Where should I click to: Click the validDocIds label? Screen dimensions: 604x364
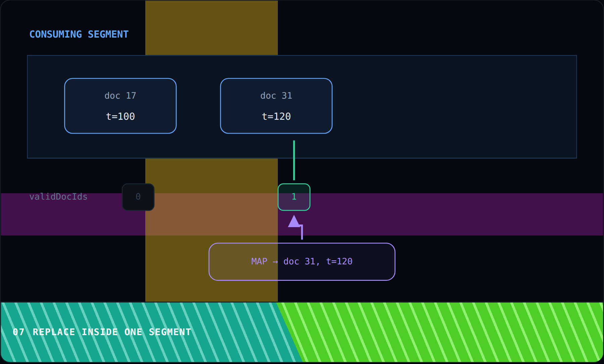click(58, 197)
